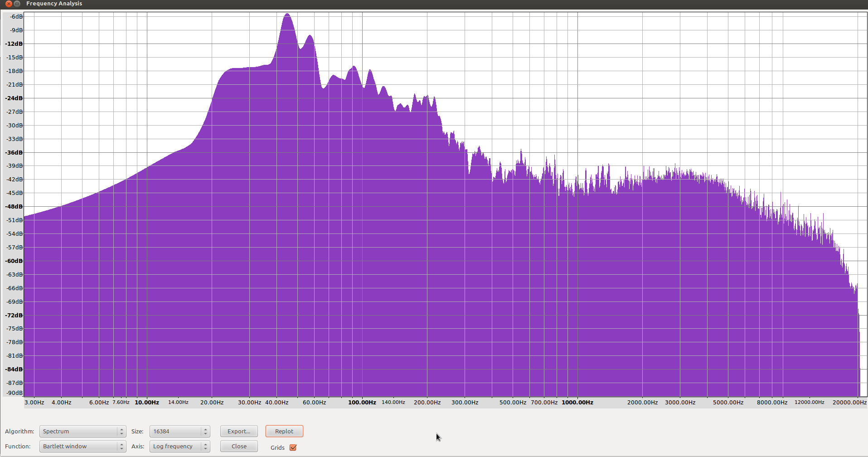Viewport: 868px width, 457px height.
Task: Click the 100.00Hz frequency label
Action: tap(362, 402)
